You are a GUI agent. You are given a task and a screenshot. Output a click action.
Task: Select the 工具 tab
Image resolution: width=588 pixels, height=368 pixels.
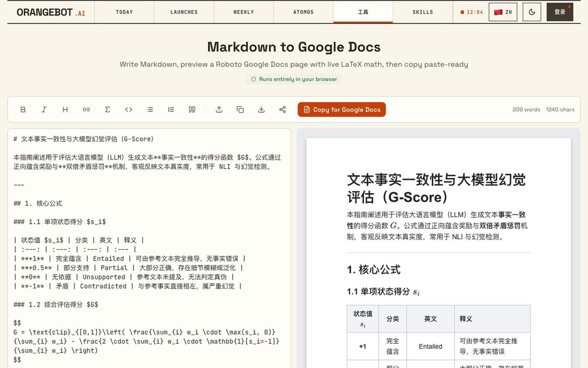[x=363, y=12]
